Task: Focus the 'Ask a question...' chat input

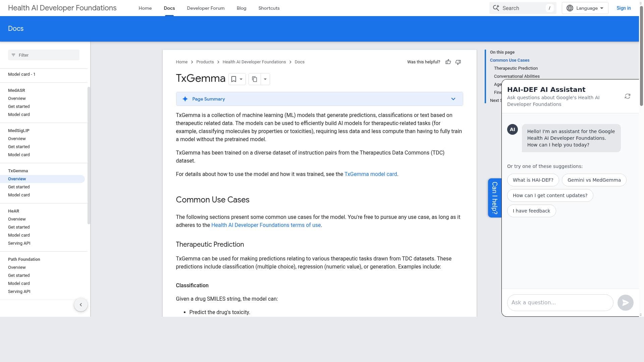Action: [x=560, y=303]
